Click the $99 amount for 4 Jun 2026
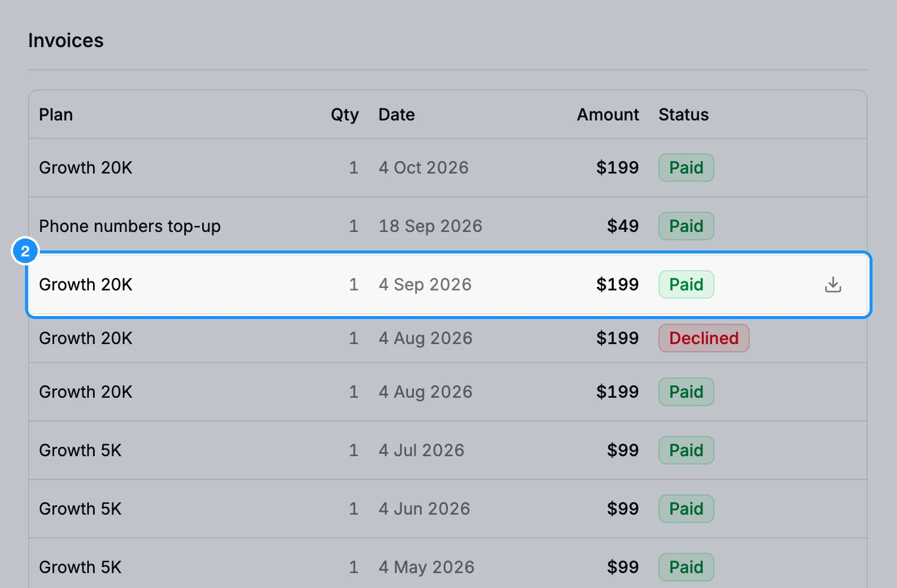The height and width of the screenshot is (588, 897). 623,509
